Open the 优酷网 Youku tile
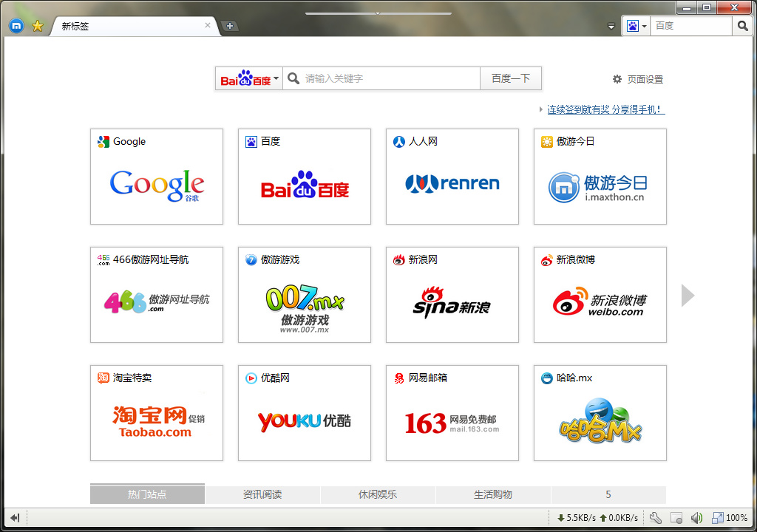 304,413
